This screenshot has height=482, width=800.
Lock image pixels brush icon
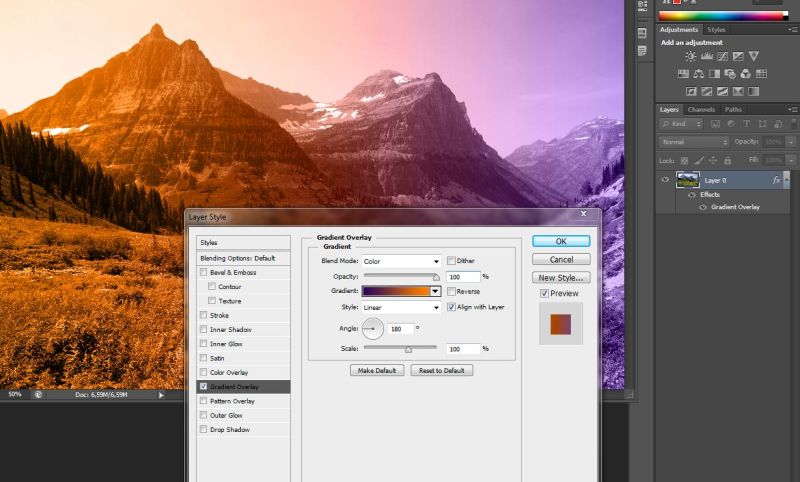[699, 161]
